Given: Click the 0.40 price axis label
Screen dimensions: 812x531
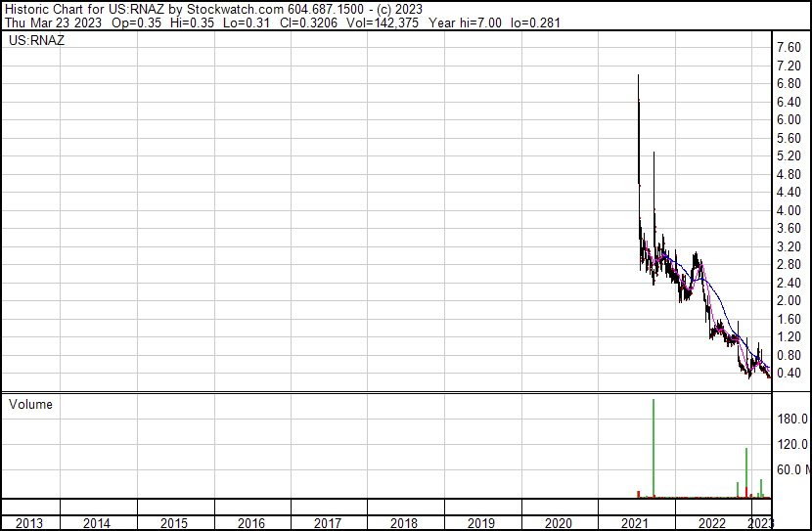Looking at the screenshot, I should click(788, 374).
